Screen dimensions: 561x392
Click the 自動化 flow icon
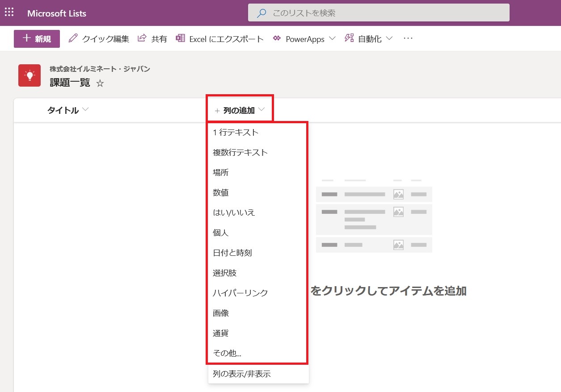pyautogui.click(x=349, y=38)
